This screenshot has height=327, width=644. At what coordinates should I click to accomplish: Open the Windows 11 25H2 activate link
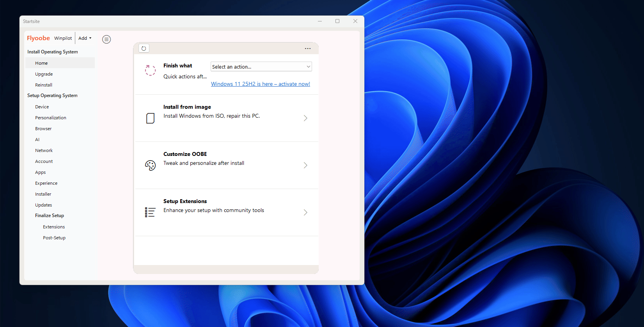coord(261,84)
